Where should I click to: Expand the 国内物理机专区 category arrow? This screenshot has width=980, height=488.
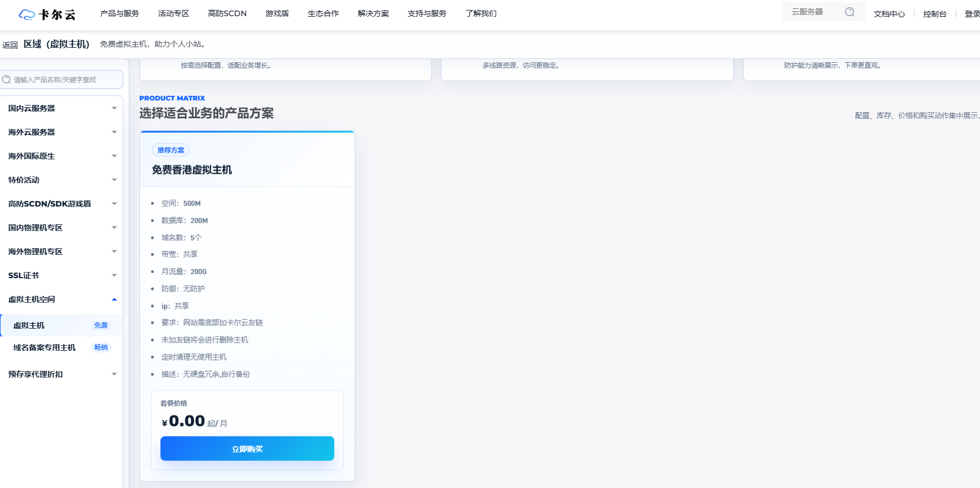[x=114, y=228]
